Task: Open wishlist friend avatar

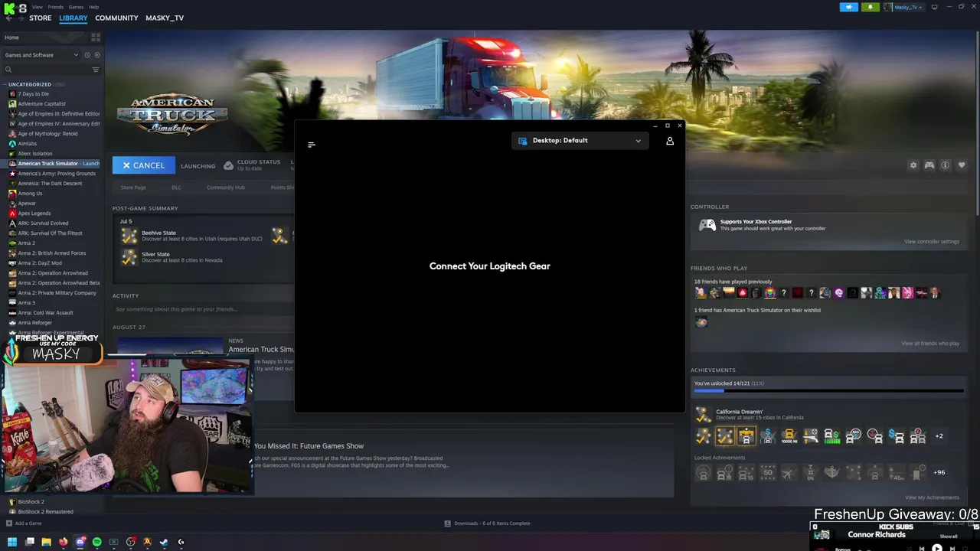Action: [x=701, y=322]
